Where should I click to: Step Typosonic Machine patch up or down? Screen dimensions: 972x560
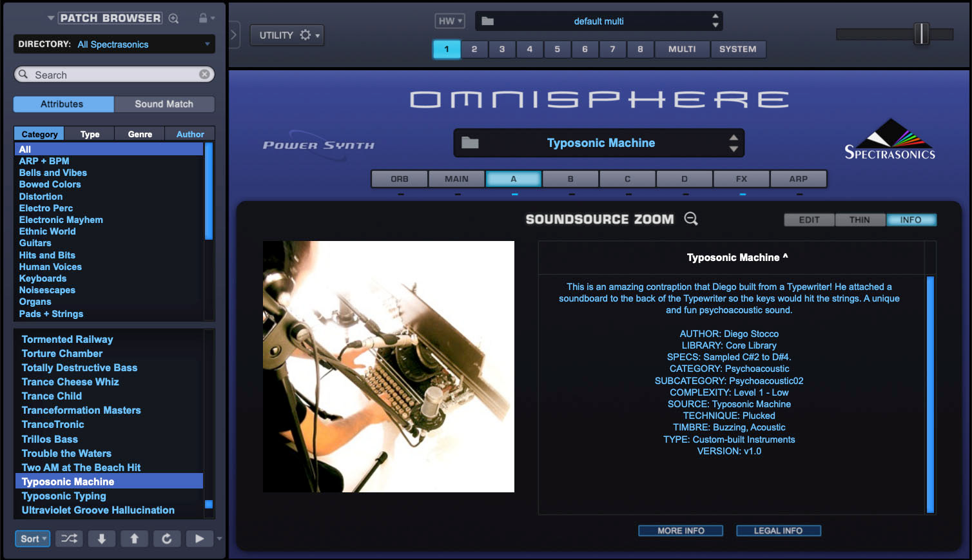coord(734,143)
